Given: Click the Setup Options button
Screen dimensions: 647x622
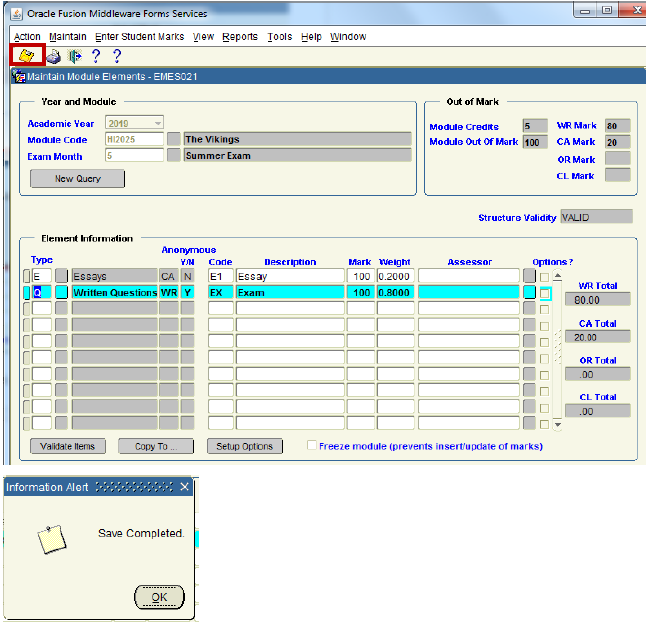Looking at the screenshot, I should pos(244,447).
